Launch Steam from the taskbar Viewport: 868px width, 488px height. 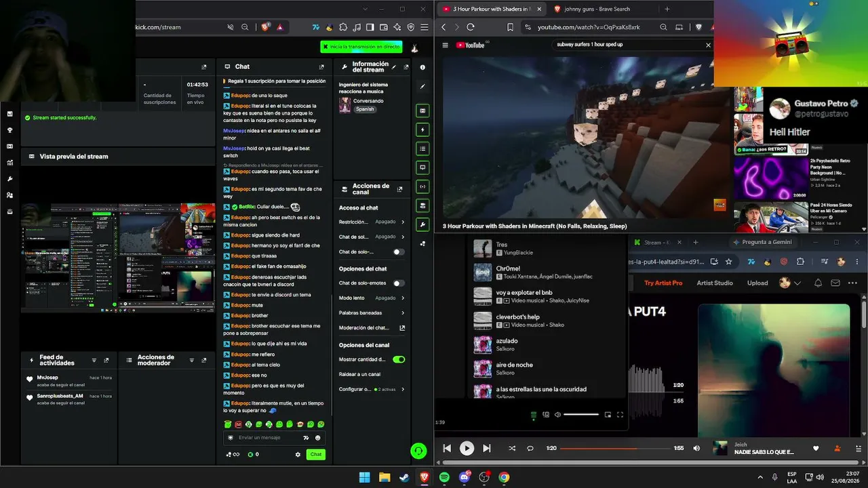point(404,477)
